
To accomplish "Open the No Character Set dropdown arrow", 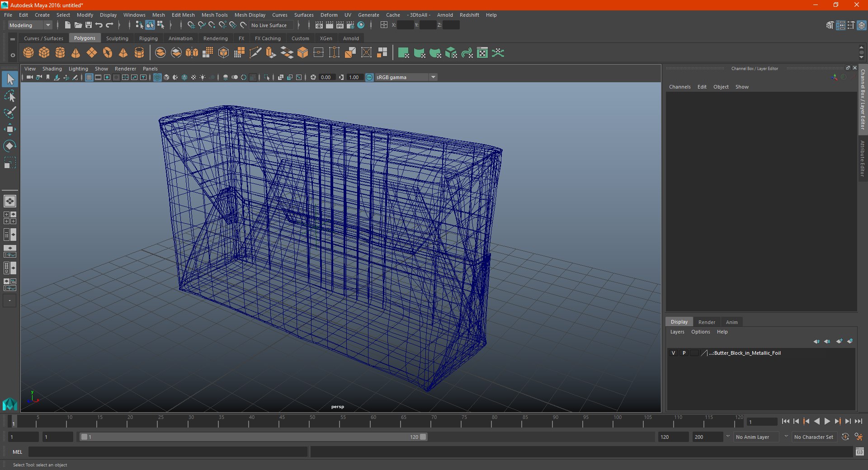I will 786,437.
